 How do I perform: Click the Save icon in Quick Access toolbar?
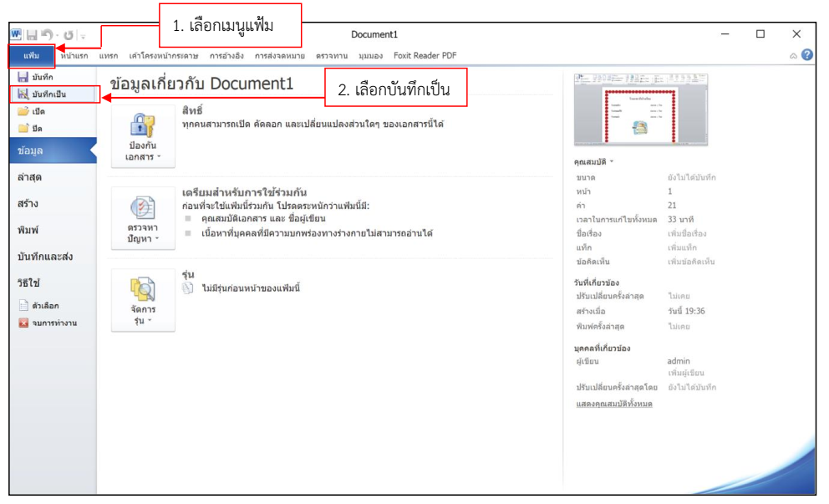pos(32,35)
